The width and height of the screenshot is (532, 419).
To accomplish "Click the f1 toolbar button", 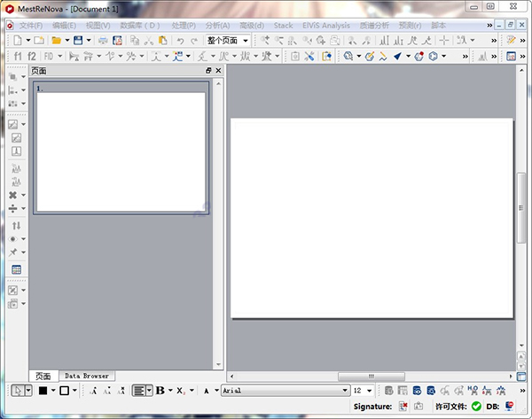I will 17,57.
